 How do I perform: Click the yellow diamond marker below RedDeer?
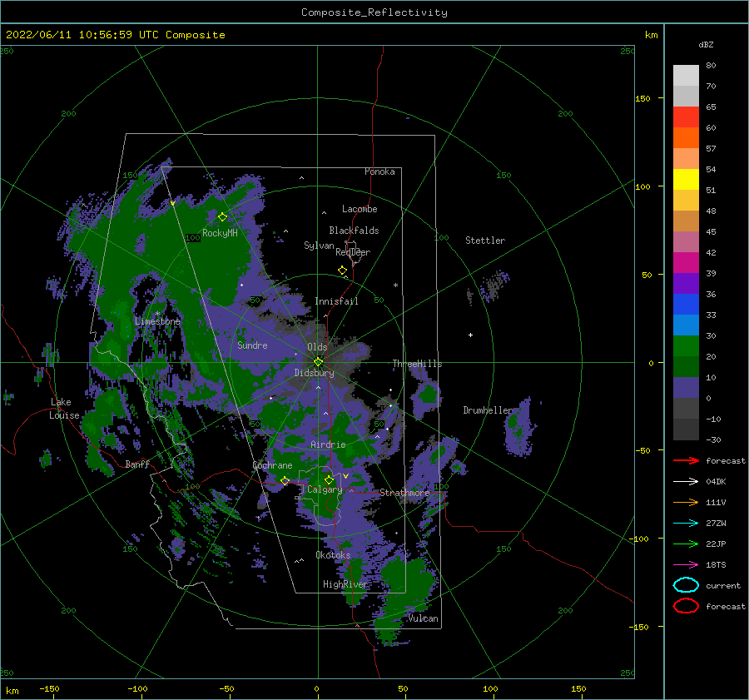tap(342, 270)
